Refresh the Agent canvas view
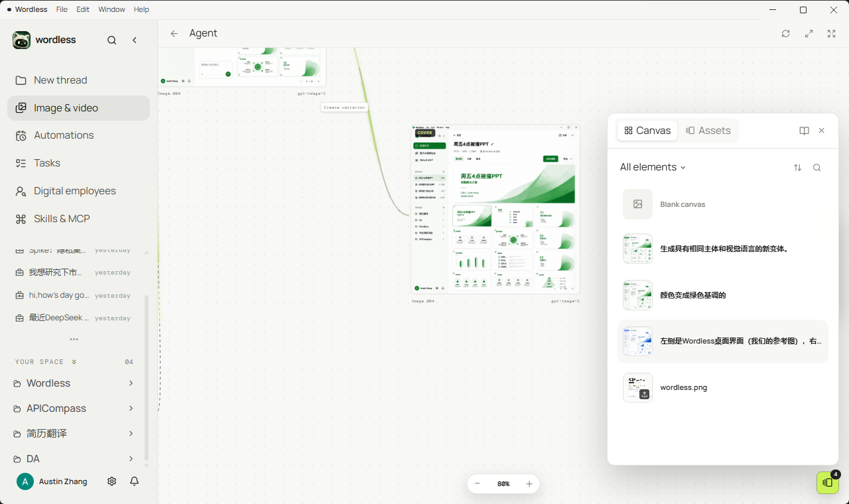The width and height of the screenshot is (849, 504). coord(786,34)
